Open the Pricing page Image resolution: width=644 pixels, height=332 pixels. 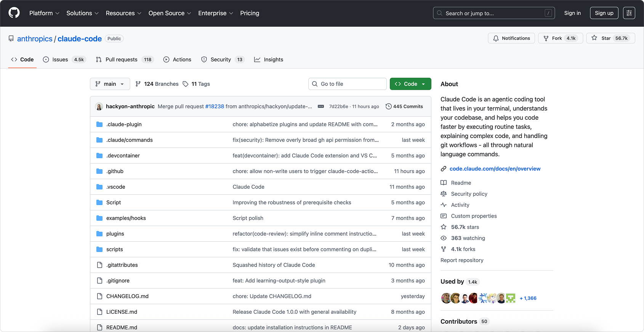(250, 13)
